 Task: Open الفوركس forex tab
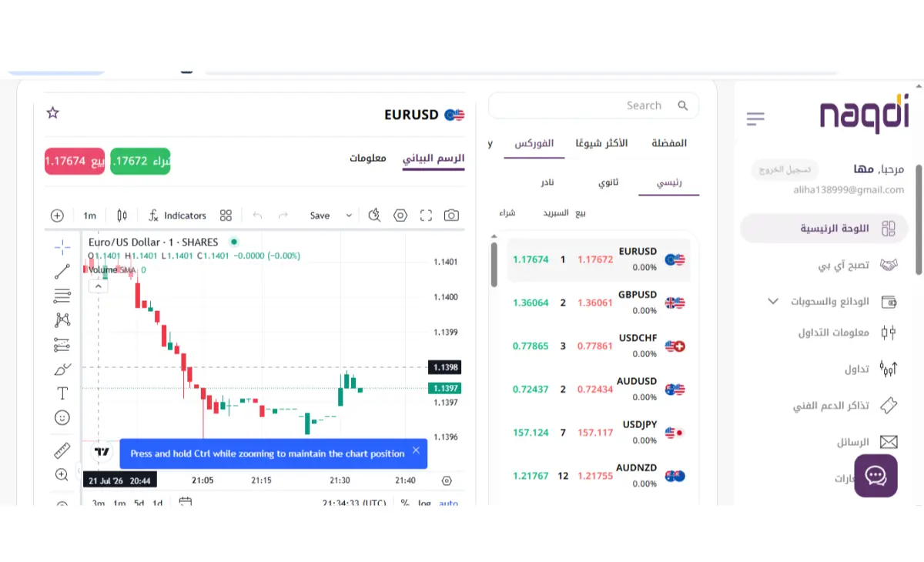(534, 144)
